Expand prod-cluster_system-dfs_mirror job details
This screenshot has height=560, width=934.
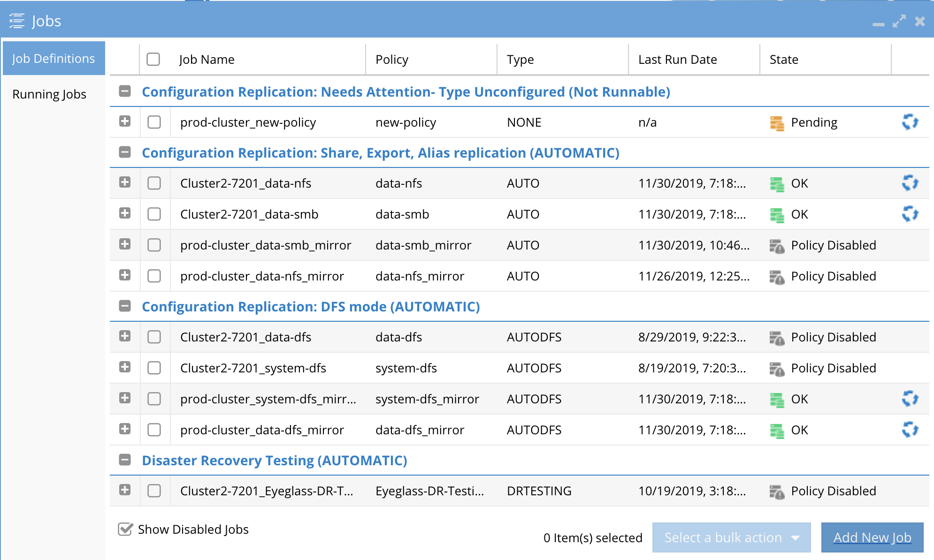[x=125, y=398]
